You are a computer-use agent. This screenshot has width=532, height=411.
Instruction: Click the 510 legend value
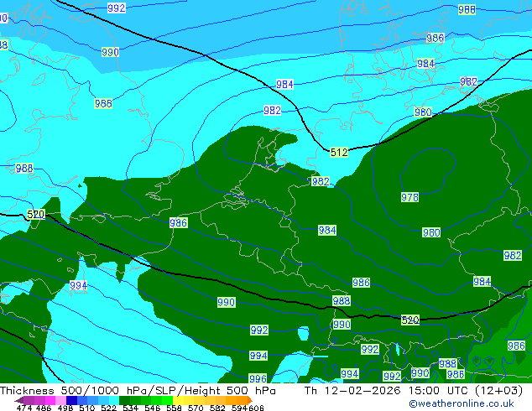coord(87,408)
